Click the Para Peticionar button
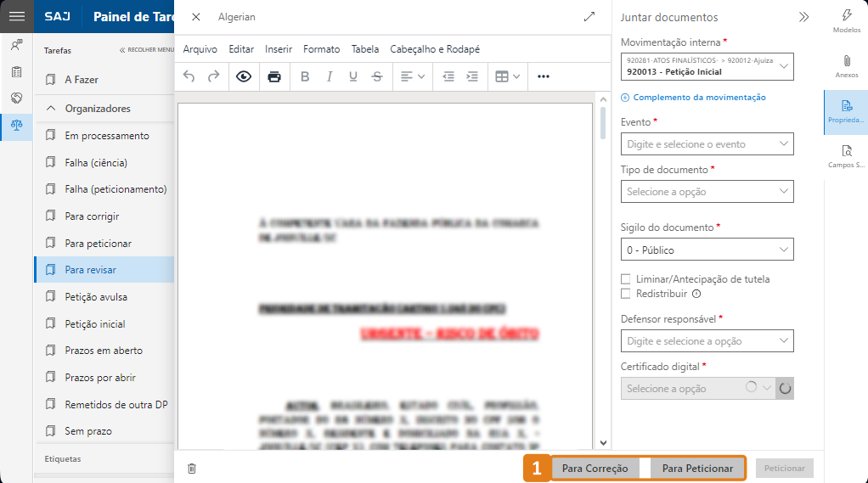Screen dimensions: 868x483 [697, 469]
